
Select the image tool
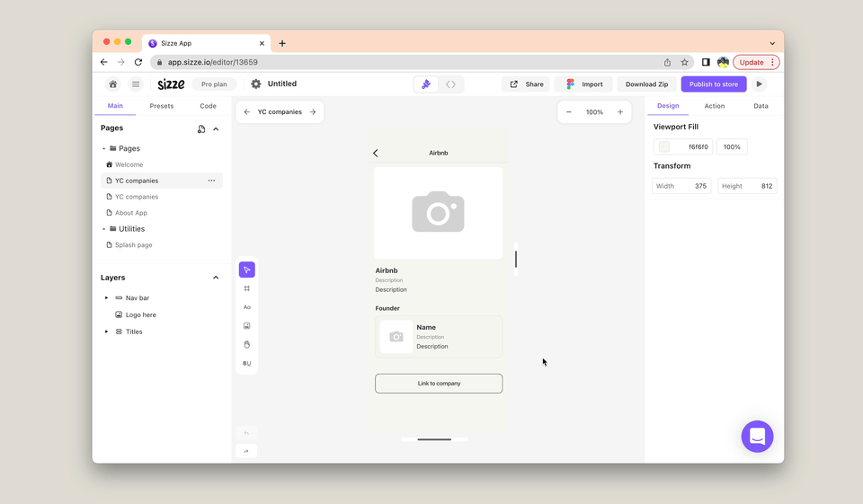246,326
